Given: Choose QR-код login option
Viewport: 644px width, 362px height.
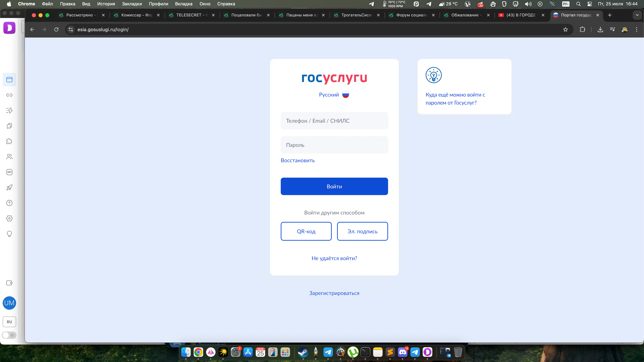Looking at the screenshot, I should coord(306,231).
